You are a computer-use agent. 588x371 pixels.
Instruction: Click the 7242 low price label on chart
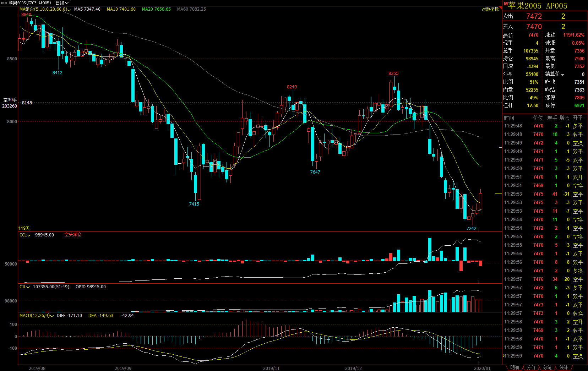click(x=471, y=228)
